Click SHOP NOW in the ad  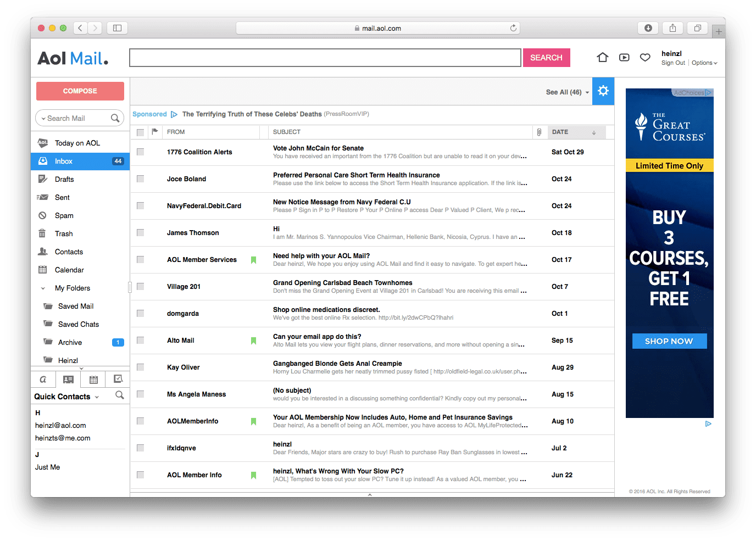669,341
